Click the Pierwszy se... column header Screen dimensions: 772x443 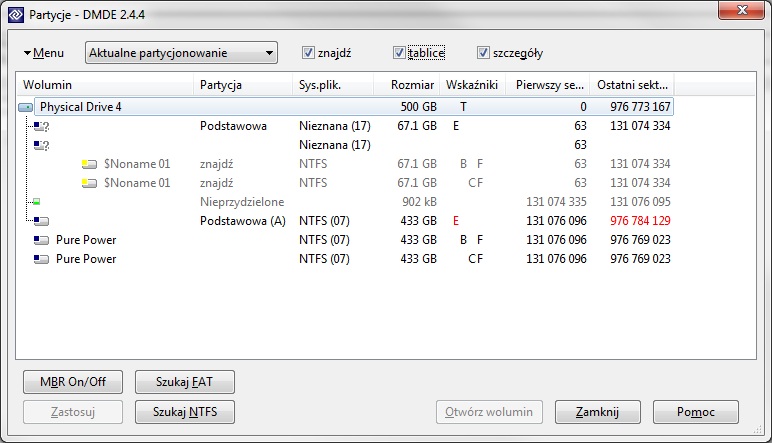tap(548, 85)
